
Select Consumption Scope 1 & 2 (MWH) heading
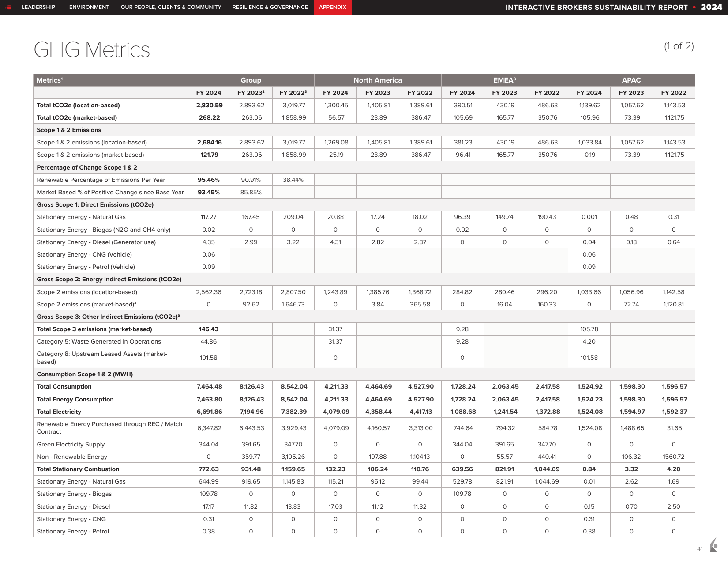tap(85, 374)
